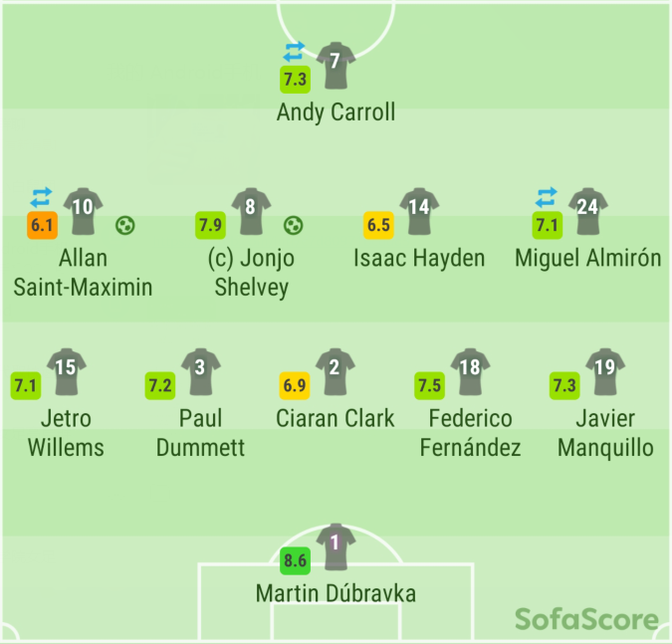Click Allan Saint-Maximin's number 10 shirt
Viewport: 672px width, 644px height.
point(84,208)
